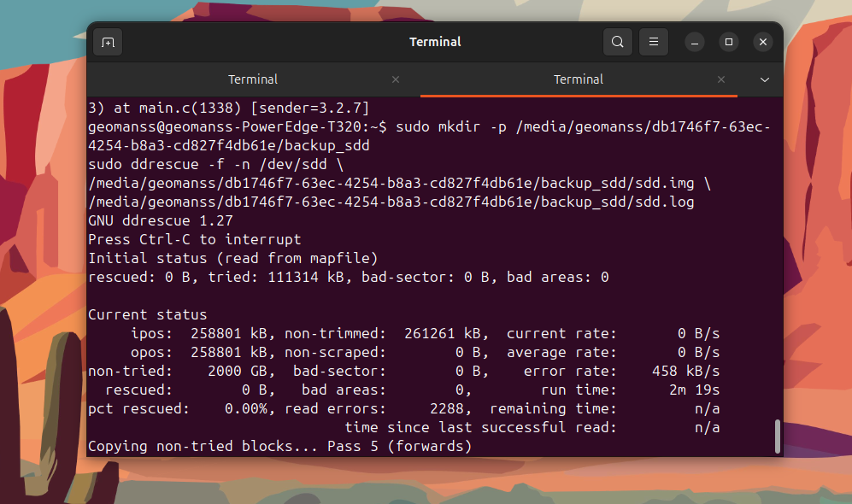Click the 'Press Ctrl-C to interrupt' line

195,239
